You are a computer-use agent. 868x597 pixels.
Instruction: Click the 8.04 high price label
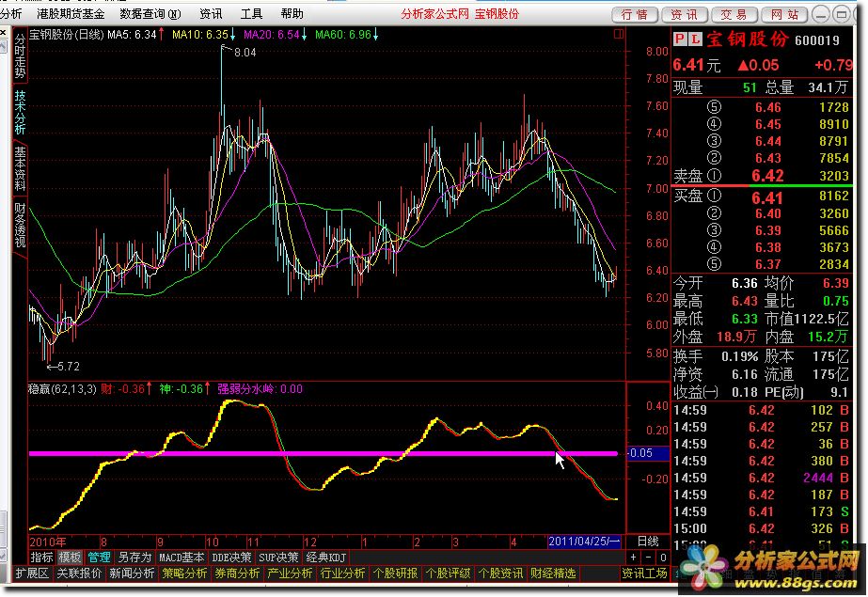coord(245,52)
